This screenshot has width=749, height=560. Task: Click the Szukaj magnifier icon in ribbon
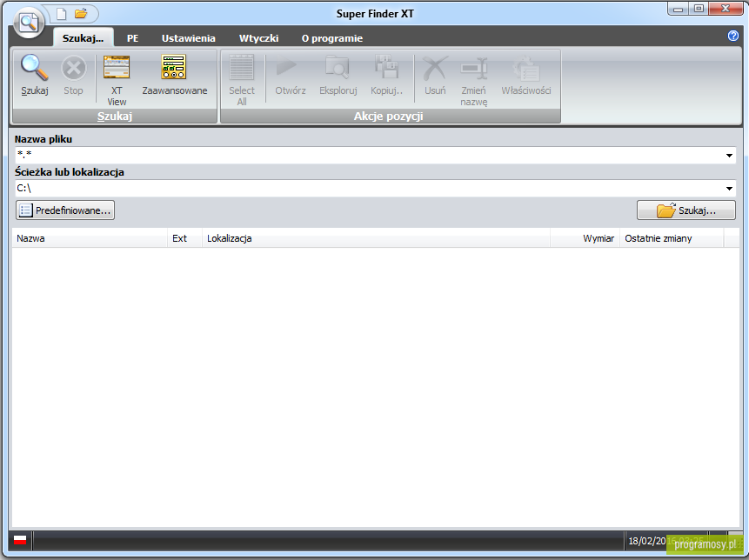35,69
